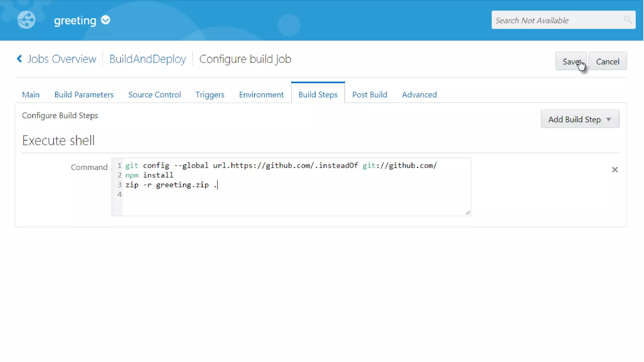Go to the Post Build tab
The width and height of the screenshot is (644, 362).
(369, 95)
